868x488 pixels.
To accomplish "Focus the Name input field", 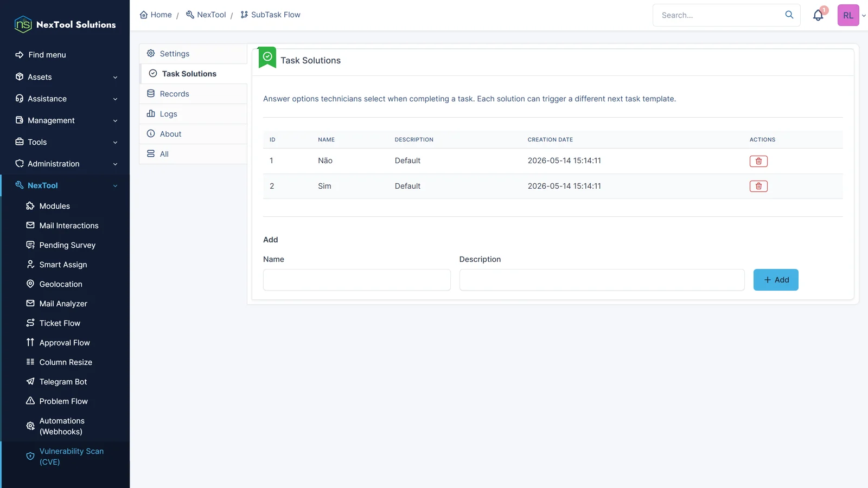I will point(357,280).
